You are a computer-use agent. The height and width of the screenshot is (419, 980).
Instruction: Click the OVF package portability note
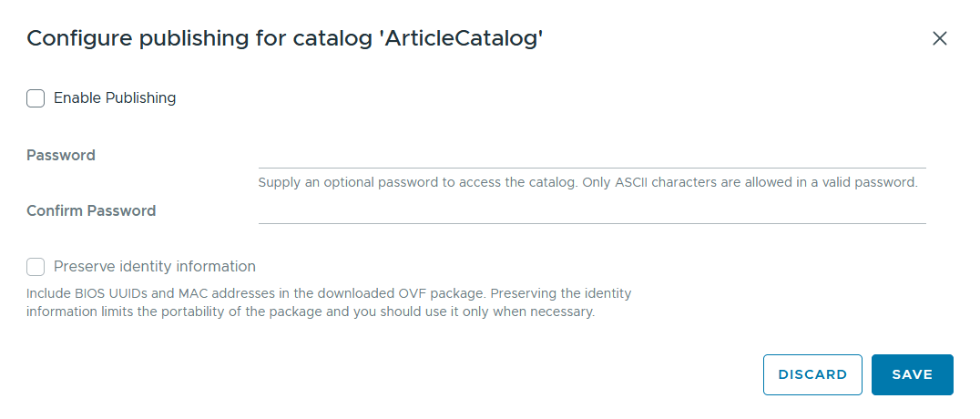[x=329, y=302]
